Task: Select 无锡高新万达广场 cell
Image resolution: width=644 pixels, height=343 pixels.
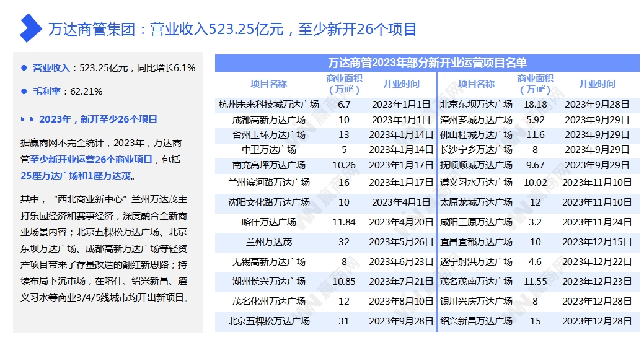Action: [269, 262]
